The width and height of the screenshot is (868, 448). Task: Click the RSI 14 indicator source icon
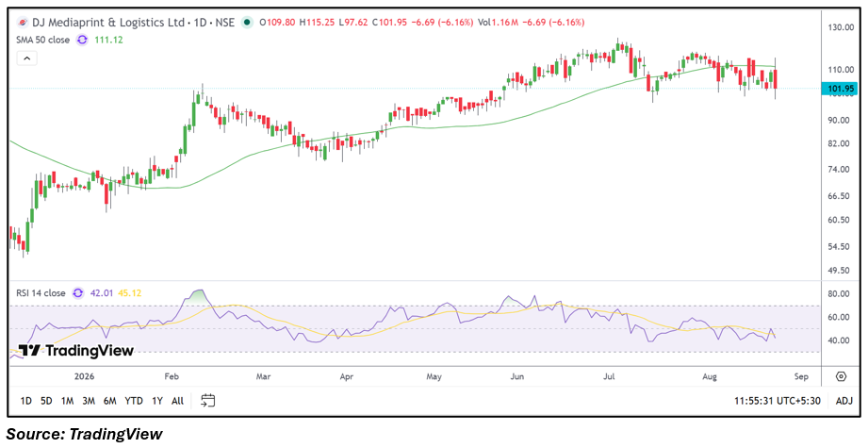78,293
